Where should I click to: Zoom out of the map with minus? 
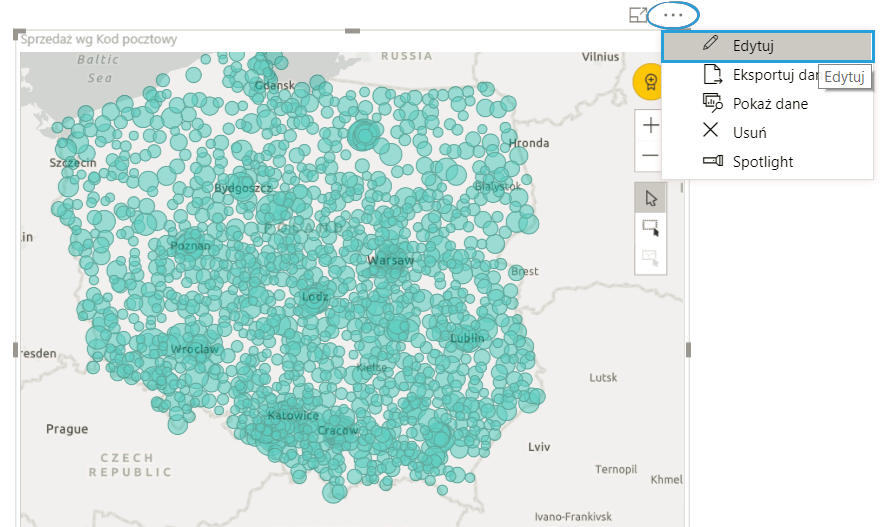point(650,155)
